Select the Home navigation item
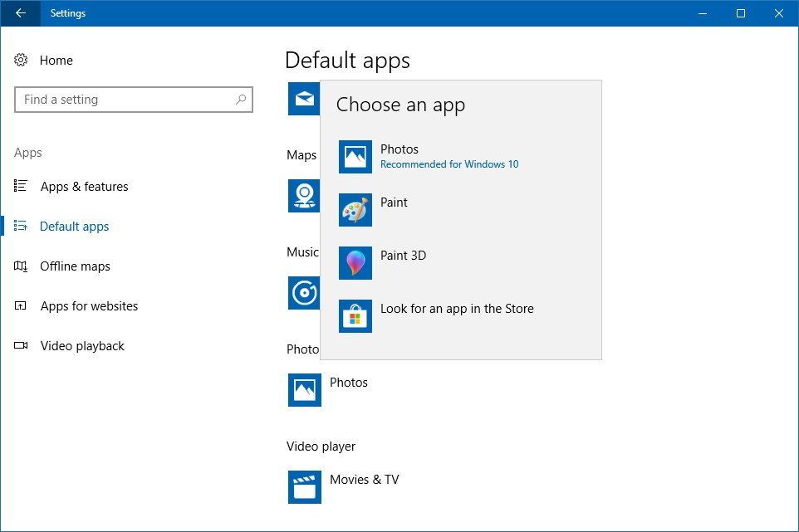This screenshot has width=799, height=532. pyautogui.click(x=56, y=60)
